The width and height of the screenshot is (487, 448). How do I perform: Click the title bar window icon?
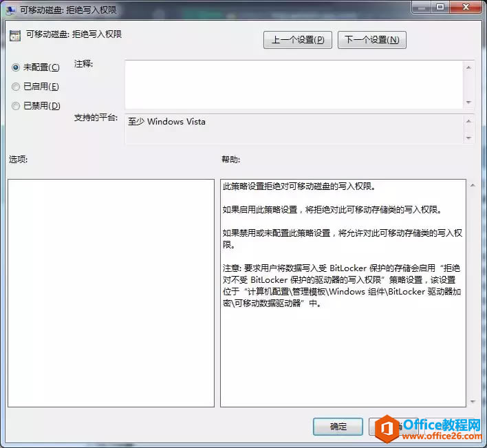tap(11, 10)
